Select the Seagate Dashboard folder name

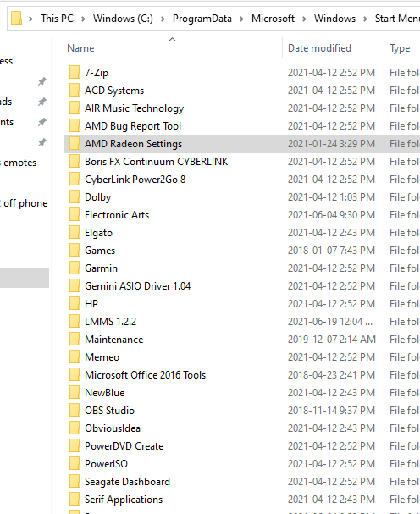[127, 481]
